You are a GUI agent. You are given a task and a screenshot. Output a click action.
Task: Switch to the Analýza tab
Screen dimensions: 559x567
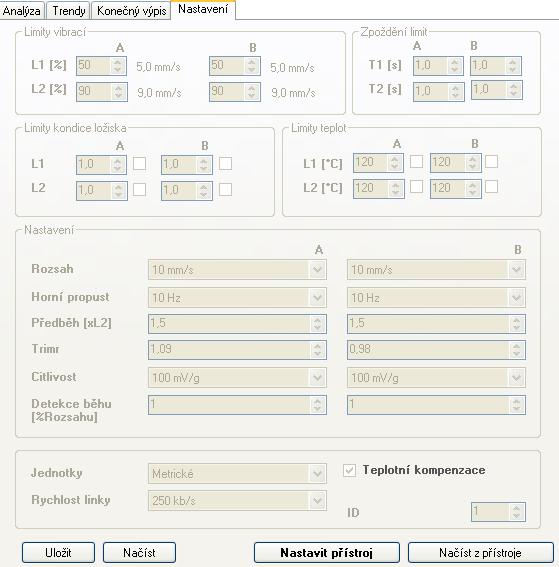tap(22, 10)
